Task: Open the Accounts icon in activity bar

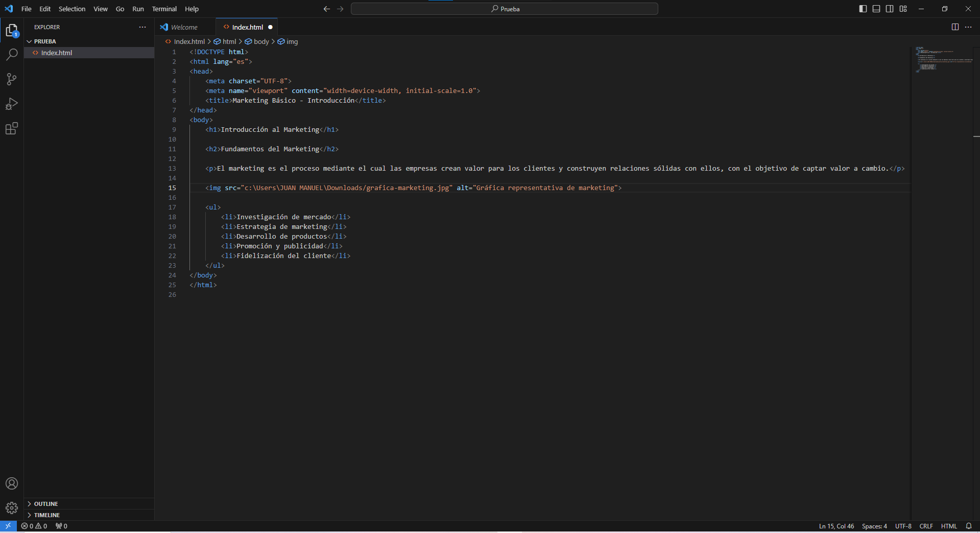Action: click(12, 483)
